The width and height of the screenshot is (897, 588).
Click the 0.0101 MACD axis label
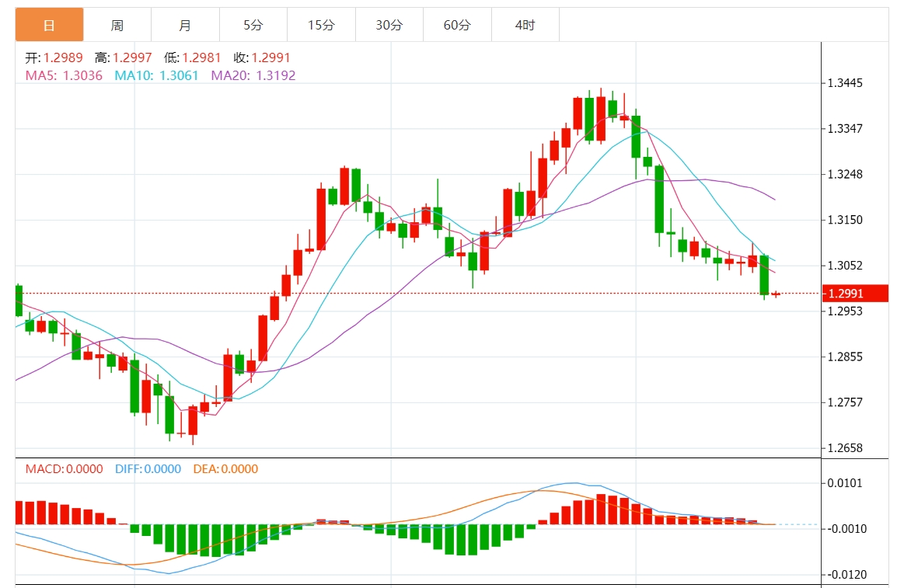tap(846, 483)
